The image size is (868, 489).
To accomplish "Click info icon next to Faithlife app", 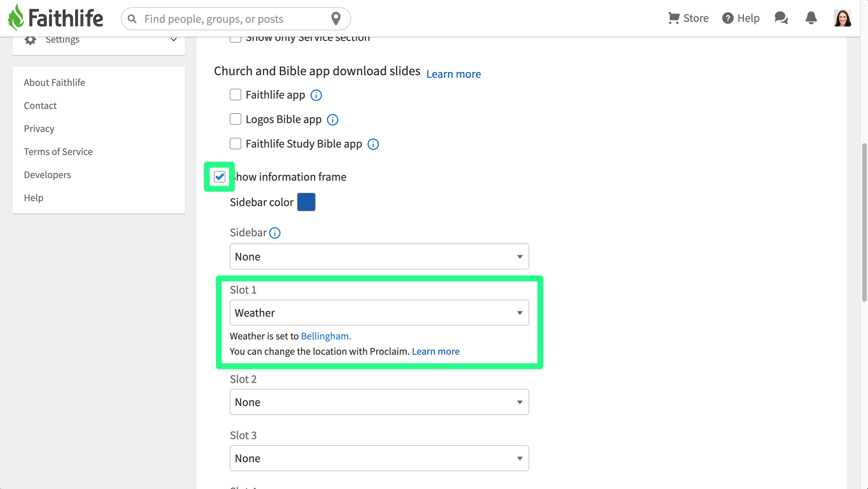I will (x=316, y=95).
